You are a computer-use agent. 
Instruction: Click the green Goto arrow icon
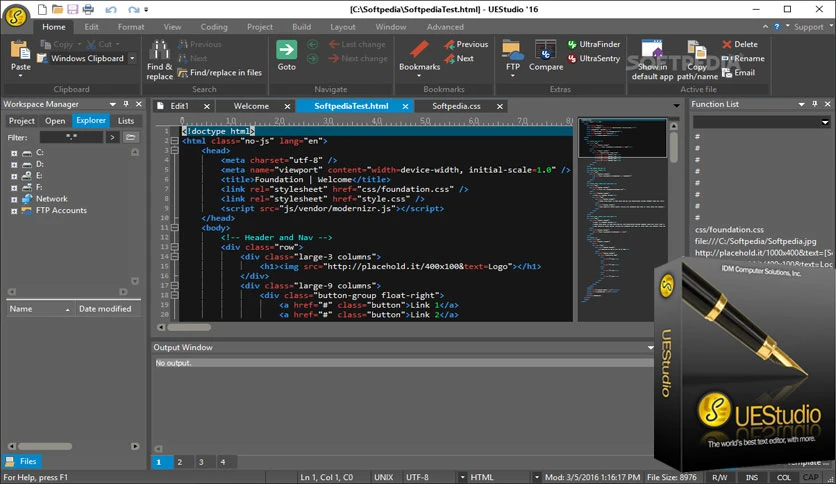coord(286,50)
